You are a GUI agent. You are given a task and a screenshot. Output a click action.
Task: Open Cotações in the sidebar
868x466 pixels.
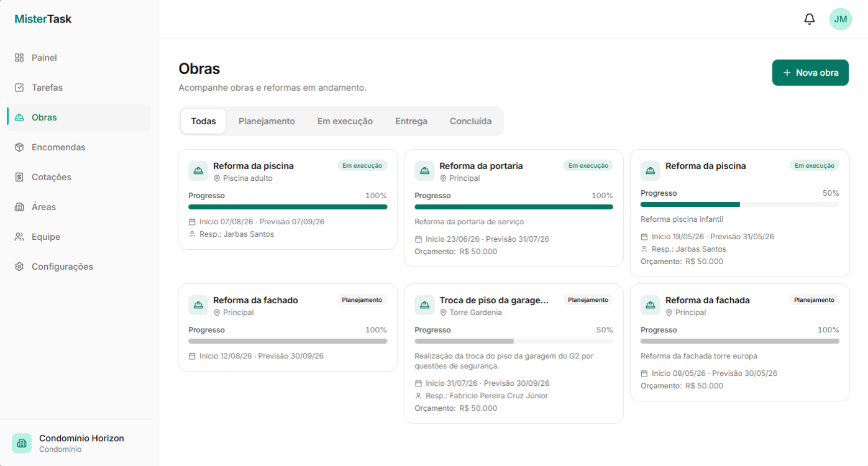[x=78, y=177]
